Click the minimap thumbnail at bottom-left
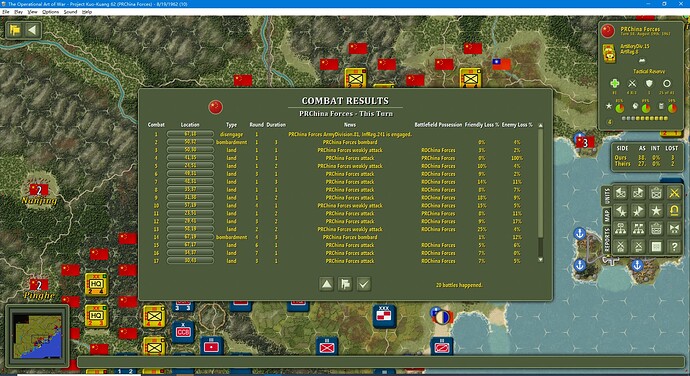690x376 pixels. click(37, 335)
